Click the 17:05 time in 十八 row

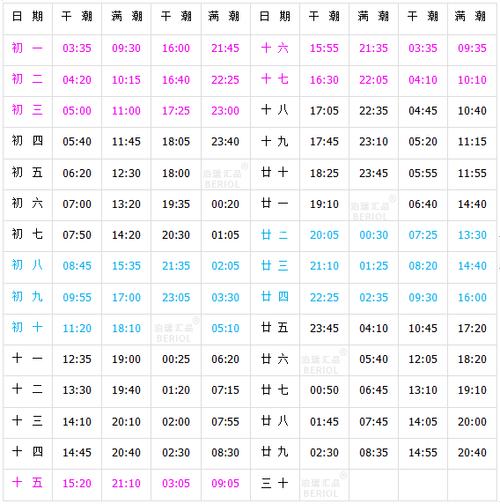click(x=324, y=111)
